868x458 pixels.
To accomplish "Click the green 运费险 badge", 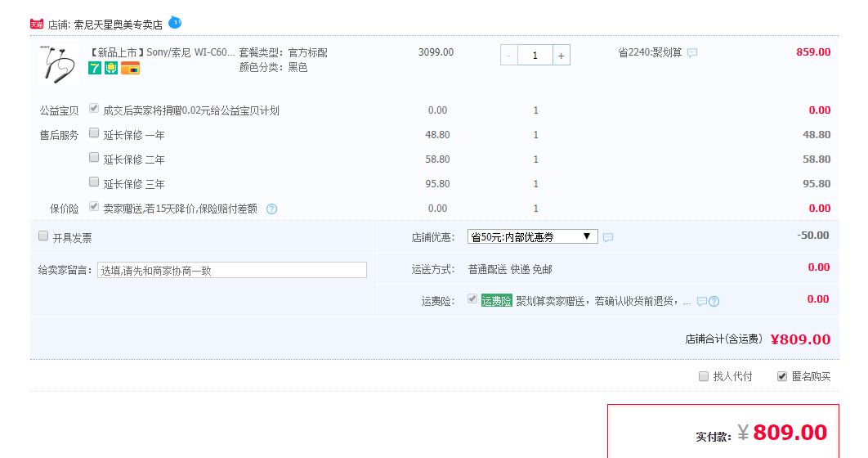I will point(497,301).
